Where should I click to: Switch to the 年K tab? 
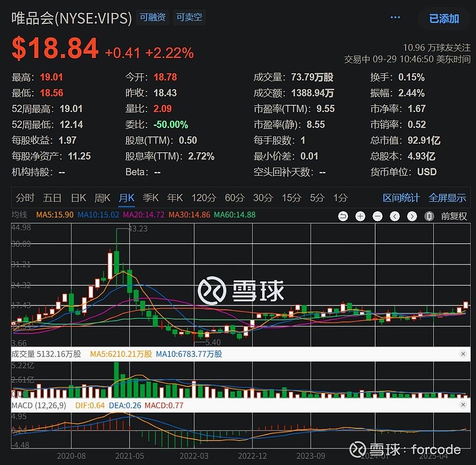point(175,198)
